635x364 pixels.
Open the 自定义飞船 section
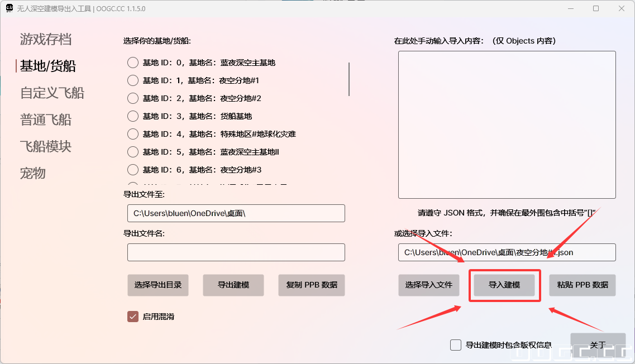(x=51, y=93)
